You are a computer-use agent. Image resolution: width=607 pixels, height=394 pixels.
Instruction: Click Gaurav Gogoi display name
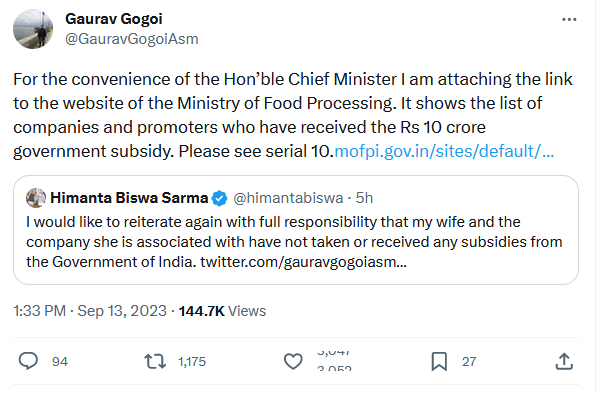pos(114,19)
